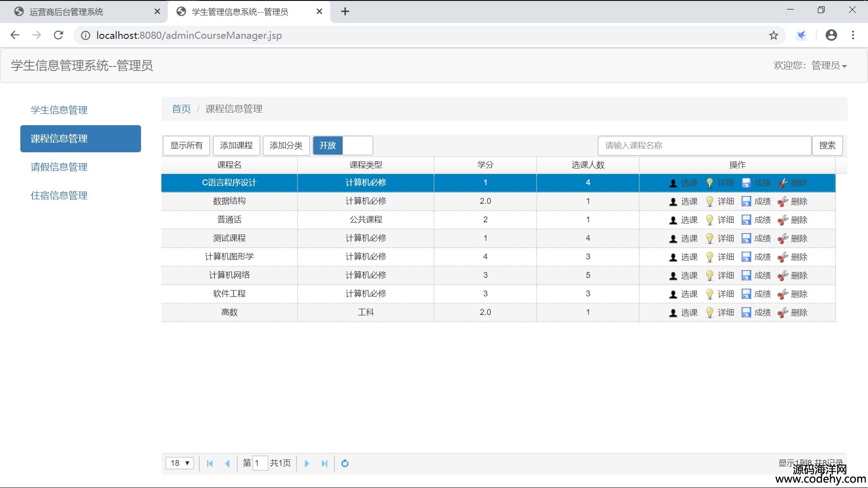Click 选课 person icon for 计算机图形学
Screen dimensions: 868x488
[x=673, y=257]
